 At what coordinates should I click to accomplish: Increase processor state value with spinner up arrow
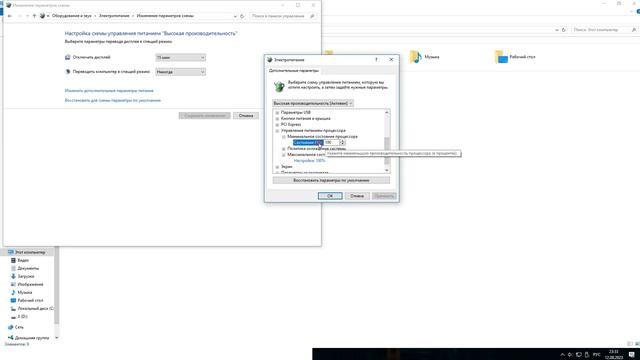(x=342, y=141)
